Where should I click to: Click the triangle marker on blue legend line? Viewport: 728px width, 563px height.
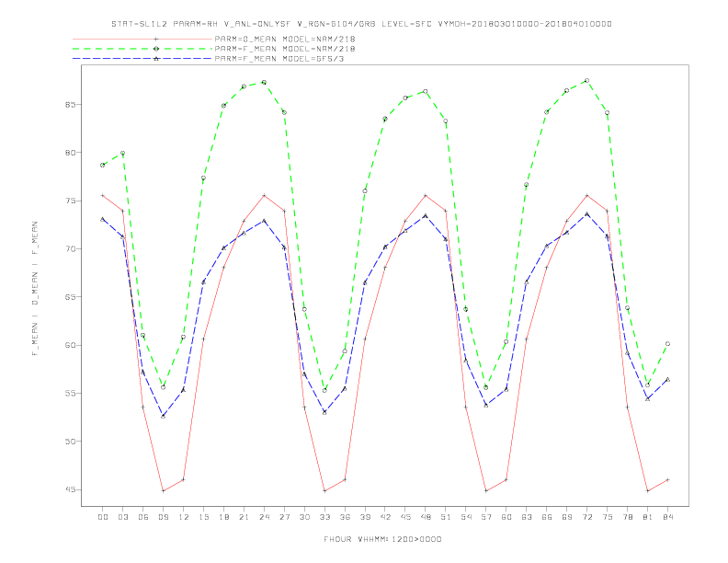156,59
